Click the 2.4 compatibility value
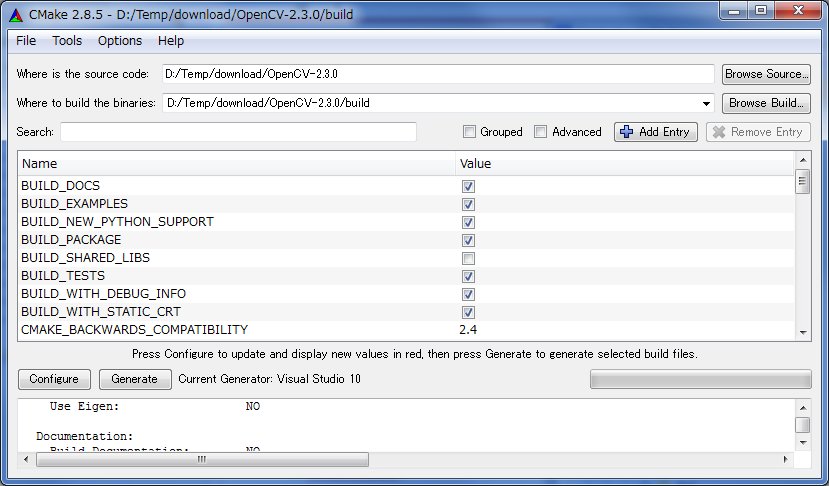This screenshot has width=829, height=486. point(468,329)
